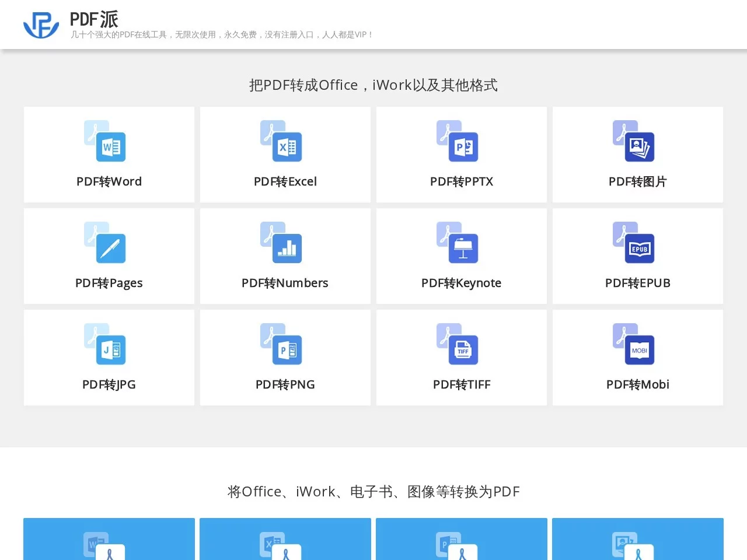Click the PDF派 site title text

pos(94,19)
